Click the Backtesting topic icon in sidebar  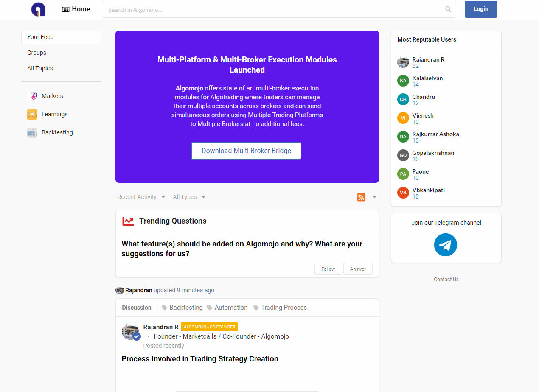[32, 132]
